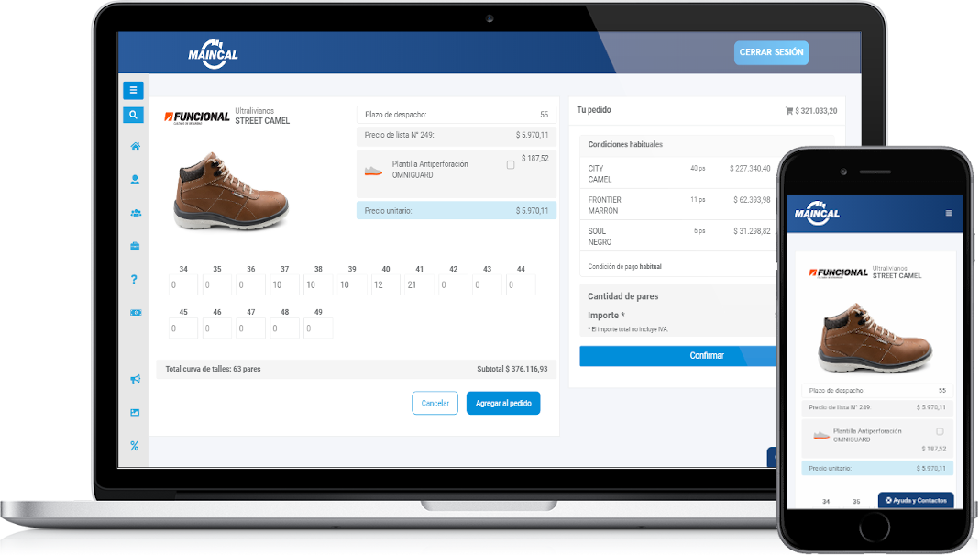Screen dimensions: 980x556
Task: Click the briefcase icon in the sidebar
Action: tap(135, 246)
